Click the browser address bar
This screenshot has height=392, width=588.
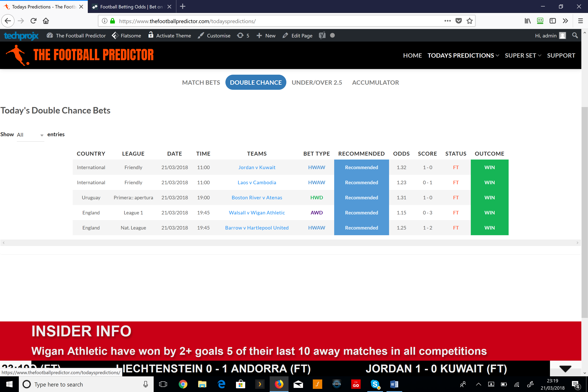click(x=275, y=21)
